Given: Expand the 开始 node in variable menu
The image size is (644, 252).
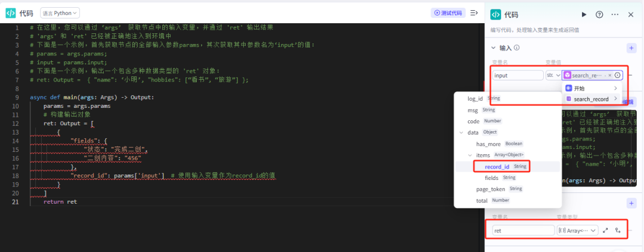Looking at the screenshot, I should (x=615, y=88).
